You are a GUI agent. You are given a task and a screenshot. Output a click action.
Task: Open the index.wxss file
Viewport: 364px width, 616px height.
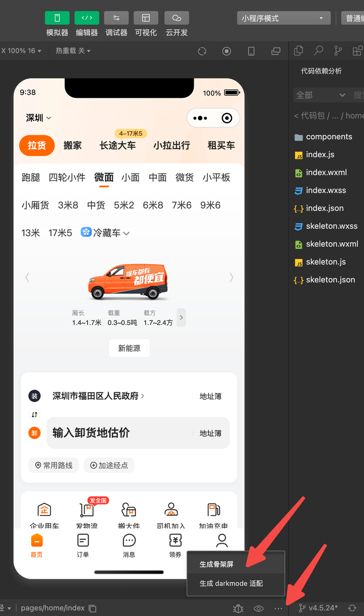pos(320,190)
